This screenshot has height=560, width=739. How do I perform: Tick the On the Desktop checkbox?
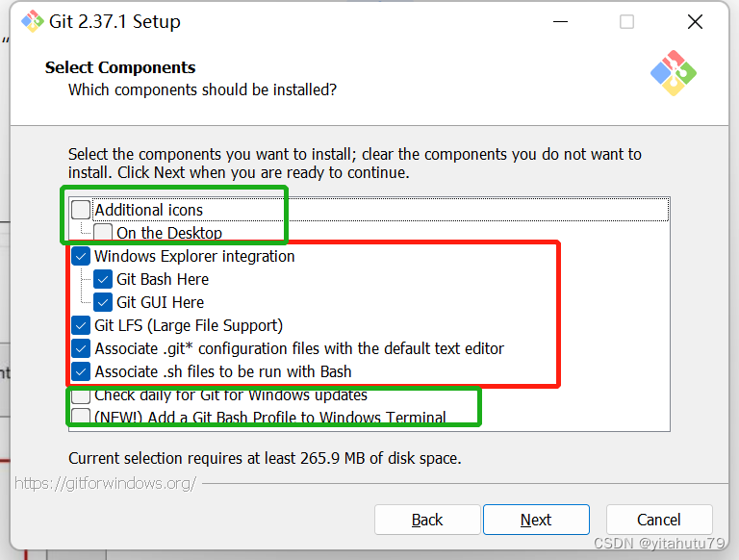coord(104,233)
